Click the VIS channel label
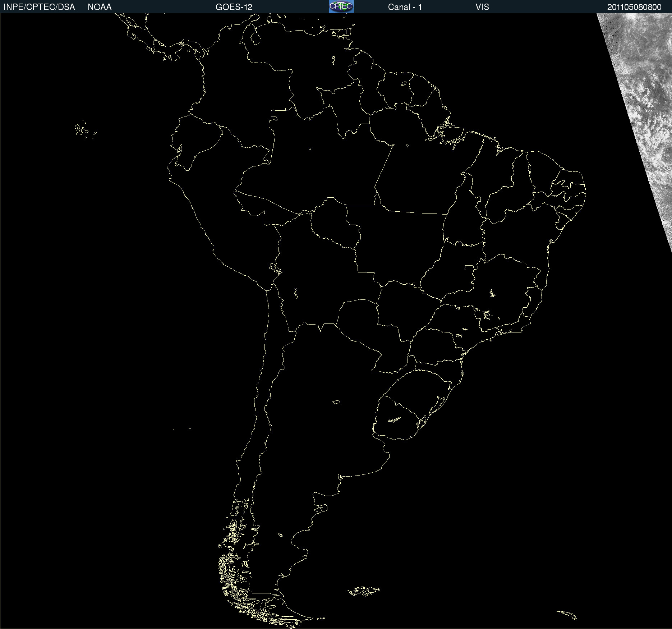The height and width of the screenshot is (629, 672). click(482, 7)
